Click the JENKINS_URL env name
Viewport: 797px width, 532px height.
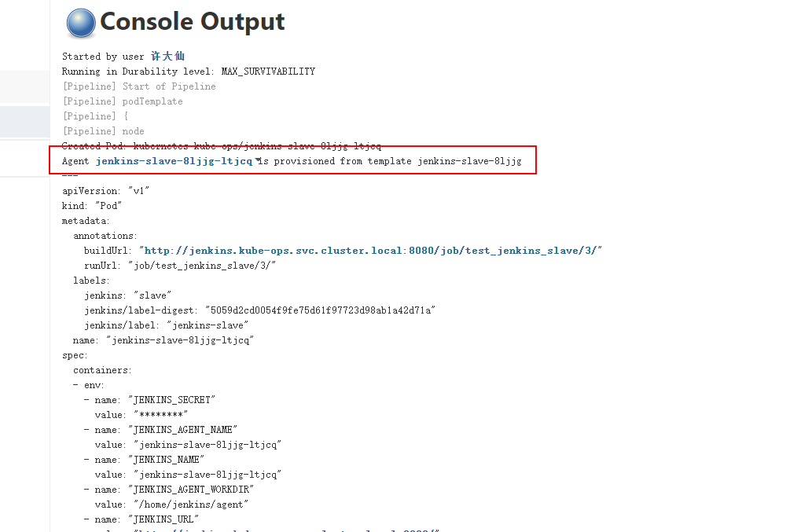[163, 519]
